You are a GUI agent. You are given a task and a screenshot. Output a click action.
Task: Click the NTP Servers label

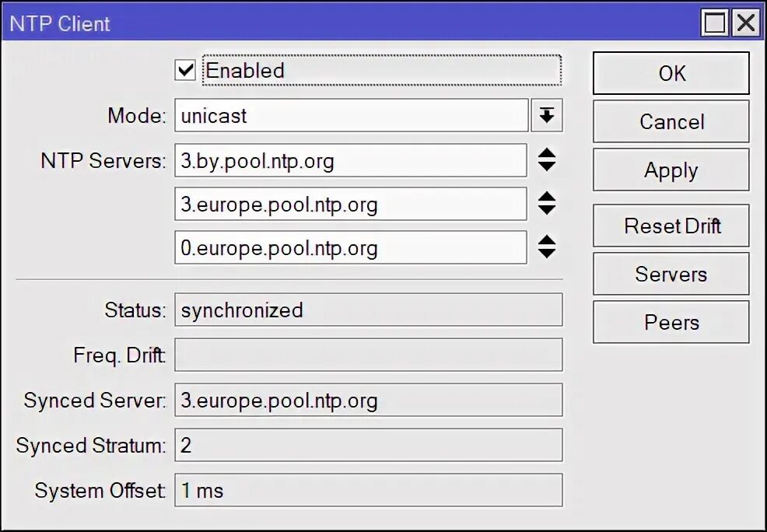(x=103, y=161)
